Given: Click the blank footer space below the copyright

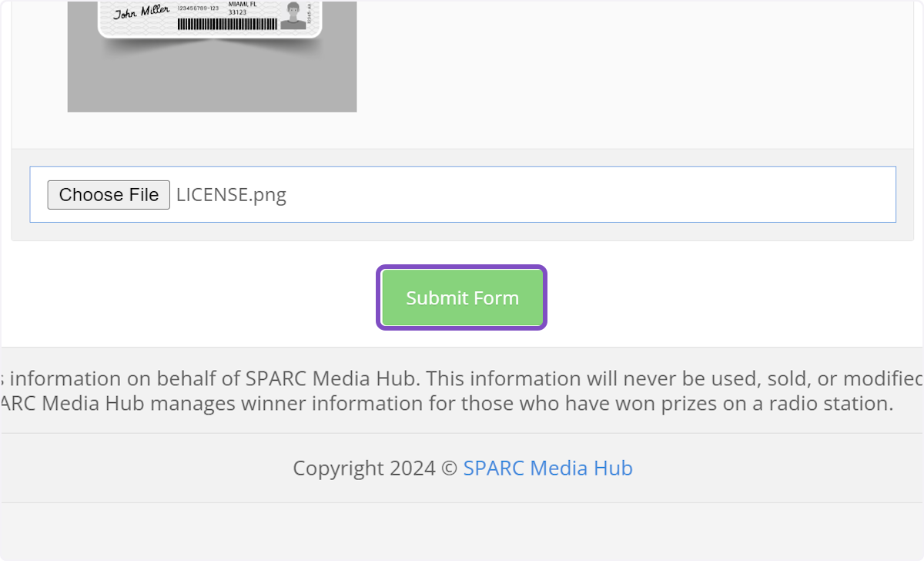Looking at the screenshot, I should (462, 532).
